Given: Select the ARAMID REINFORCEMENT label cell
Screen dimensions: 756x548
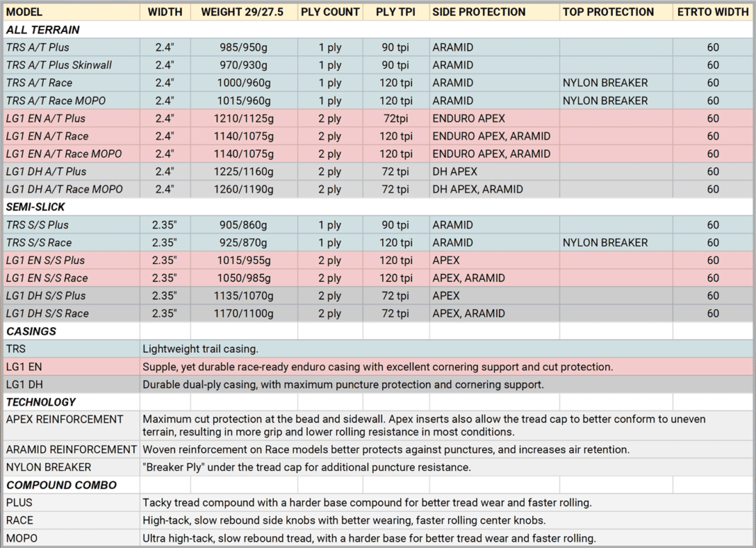Looking at the screenshot, I should pyautogui.click(x=71, y=450).
